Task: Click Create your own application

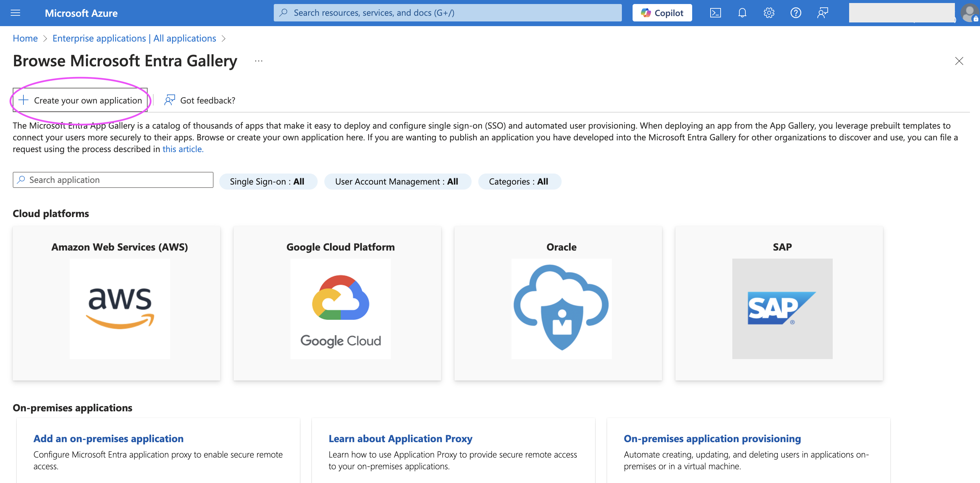Action: tap(80, 100)
